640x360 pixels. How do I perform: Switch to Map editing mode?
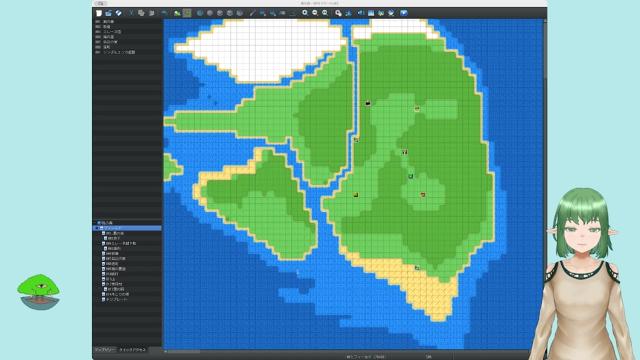coord(177,13)
